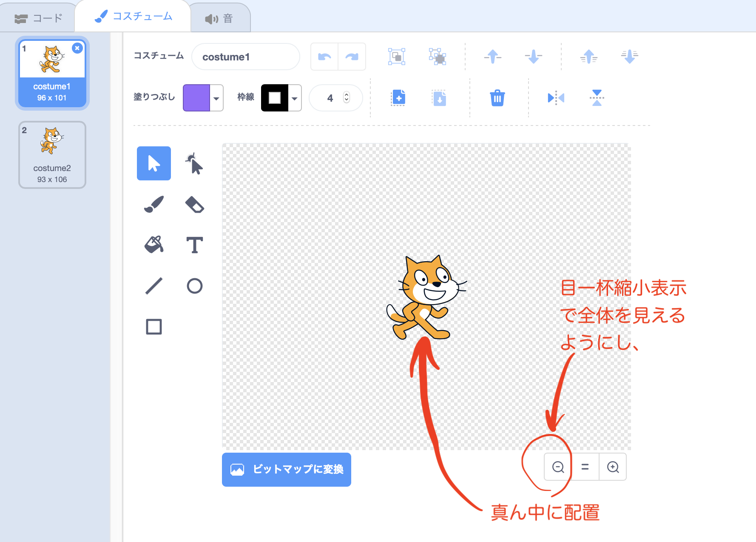Viewport: 756px width, 542px height.
Task: Delete costume1 using its x badge
Action: coord(77,48)
